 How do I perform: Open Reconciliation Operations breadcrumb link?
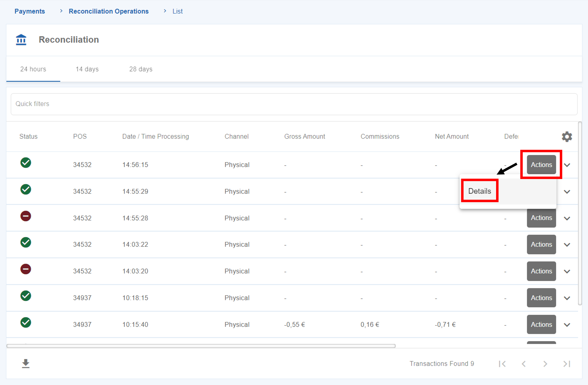click(x=108, y=11)
